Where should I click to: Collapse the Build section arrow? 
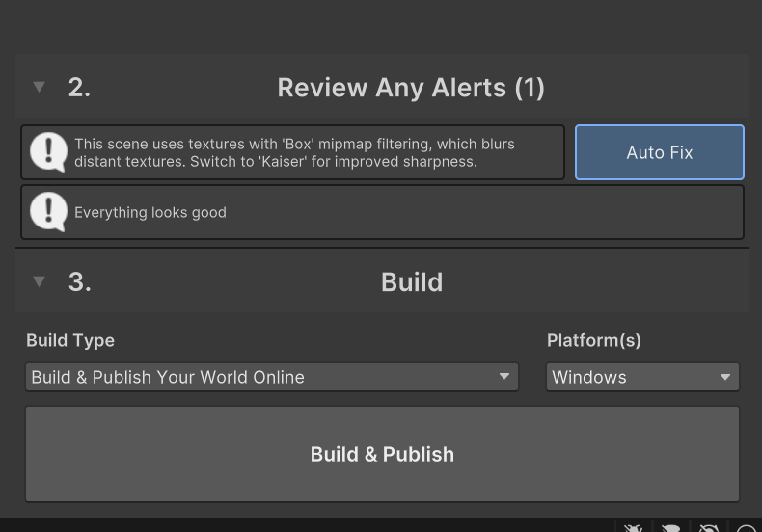(x=39, y=281)
